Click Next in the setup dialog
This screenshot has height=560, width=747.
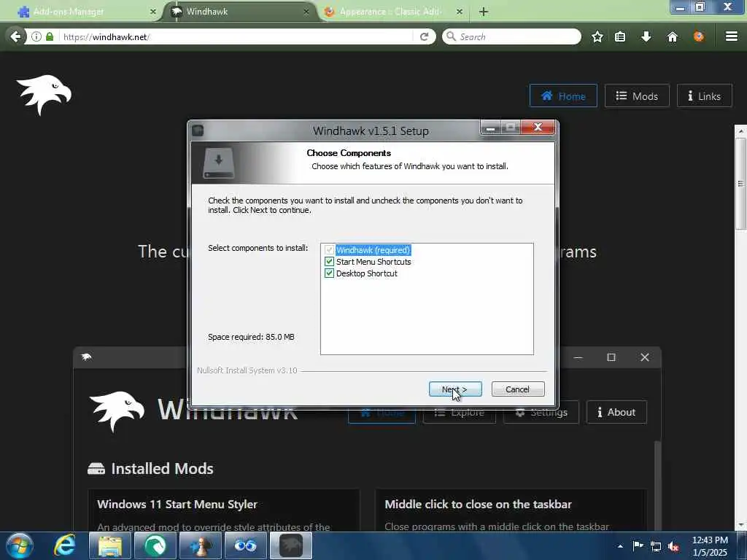pos(455,389)
